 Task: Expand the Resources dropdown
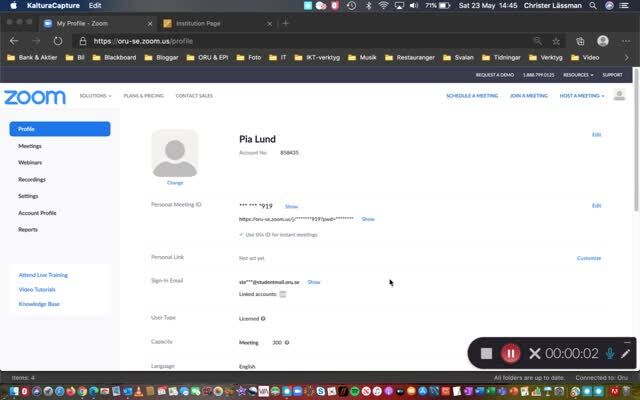pyautogui.click(x=578, y=75)
